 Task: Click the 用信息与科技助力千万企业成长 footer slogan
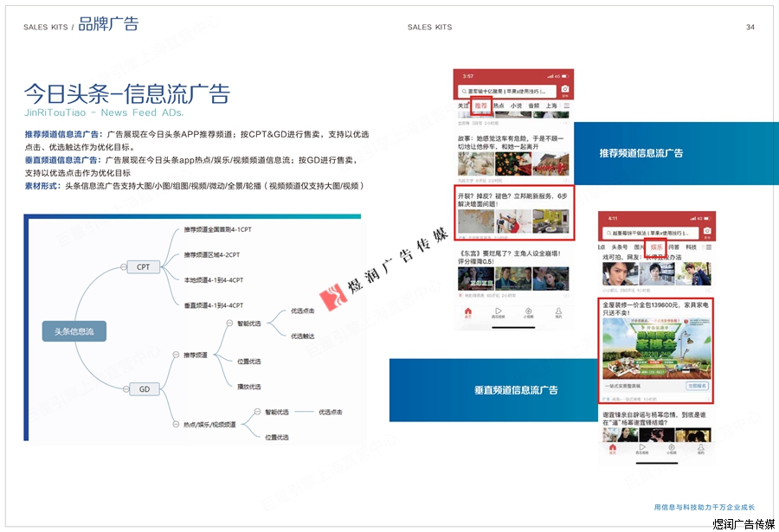[x=704, y=507]
